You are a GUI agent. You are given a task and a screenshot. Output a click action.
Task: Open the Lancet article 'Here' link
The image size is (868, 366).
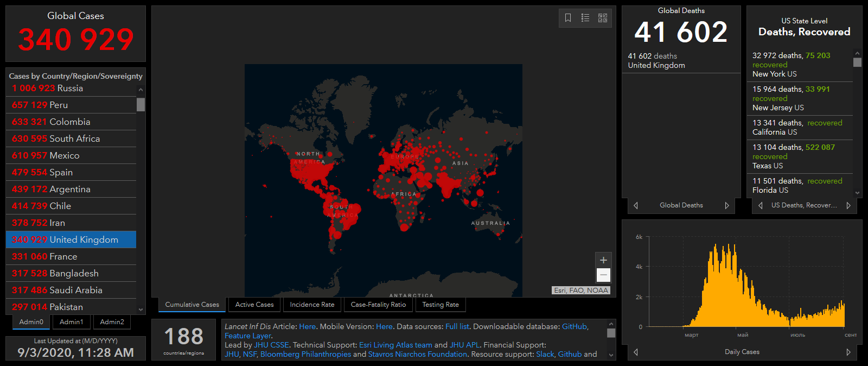pos(307,326)
